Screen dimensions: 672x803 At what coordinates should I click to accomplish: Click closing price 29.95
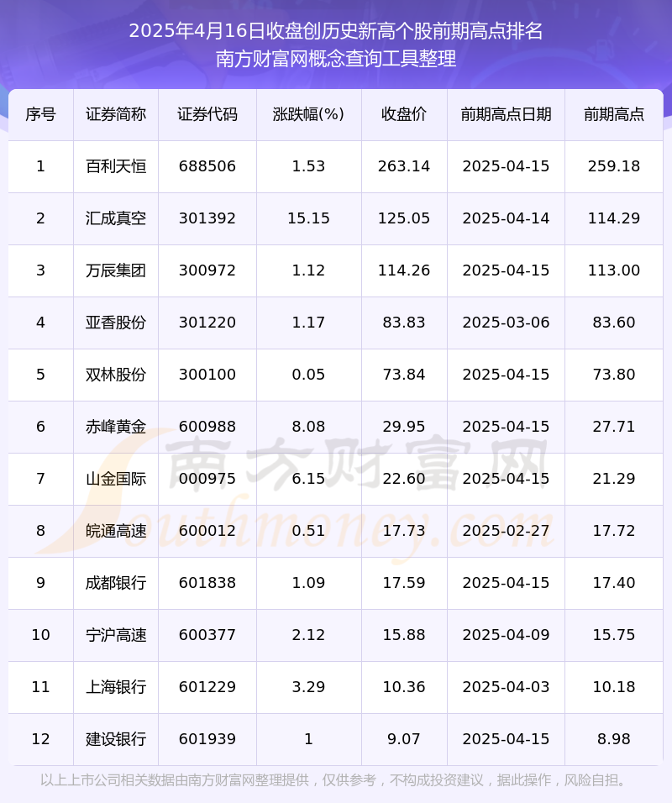[404, 427]
